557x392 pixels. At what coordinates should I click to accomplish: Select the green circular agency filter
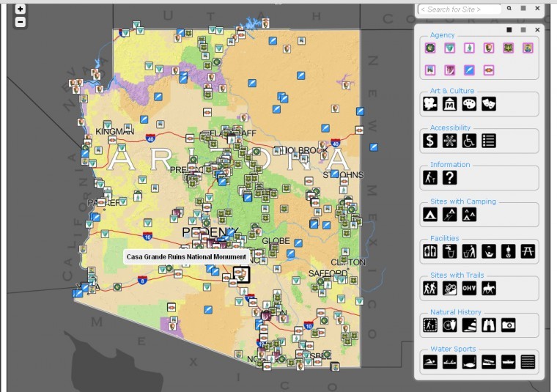430,48
